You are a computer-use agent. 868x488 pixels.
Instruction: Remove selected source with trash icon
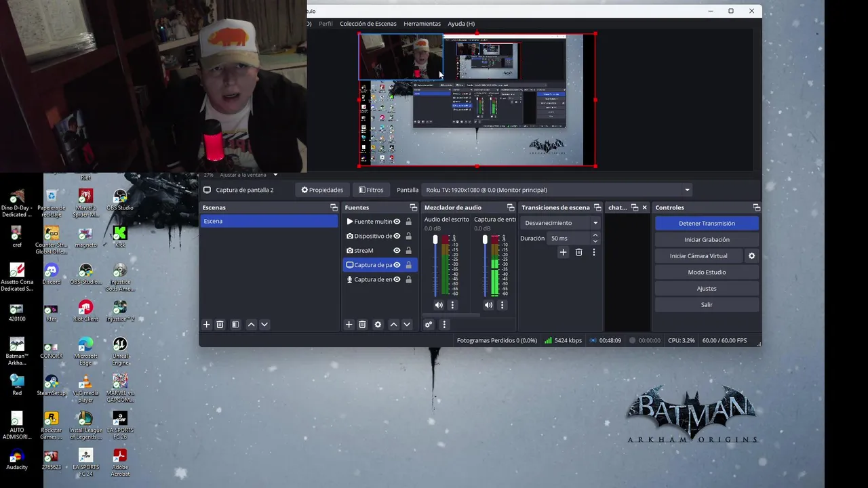click(x=362, y=325)
